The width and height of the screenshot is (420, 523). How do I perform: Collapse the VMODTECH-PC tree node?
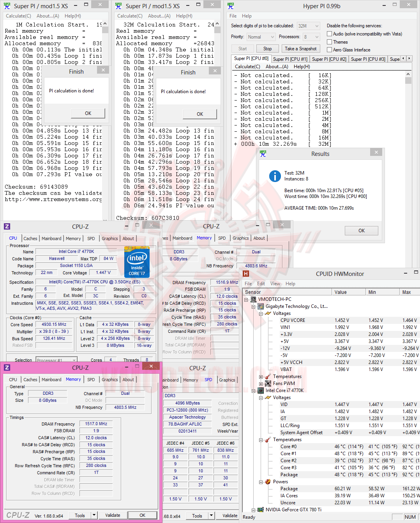pos(246,299)
